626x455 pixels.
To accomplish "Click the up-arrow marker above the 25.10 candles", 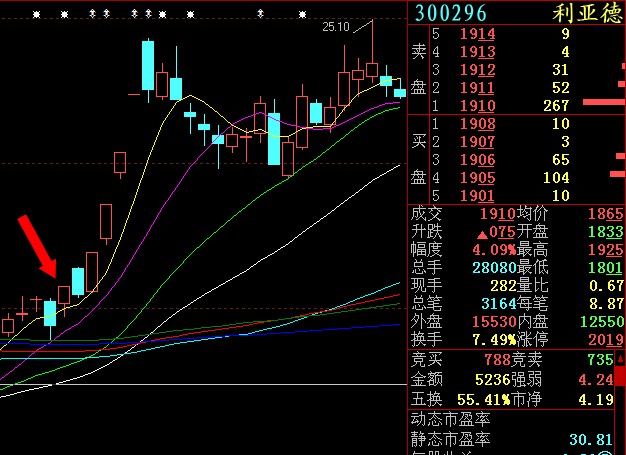I will (261, 15).
